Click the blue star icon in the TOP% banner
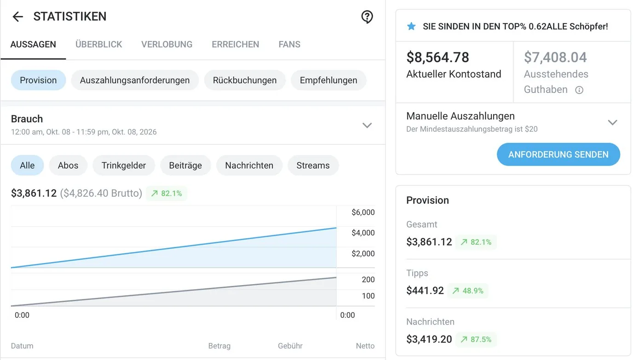Image resolution: width=644 pixels, height=360 pixels. (411, 26)
